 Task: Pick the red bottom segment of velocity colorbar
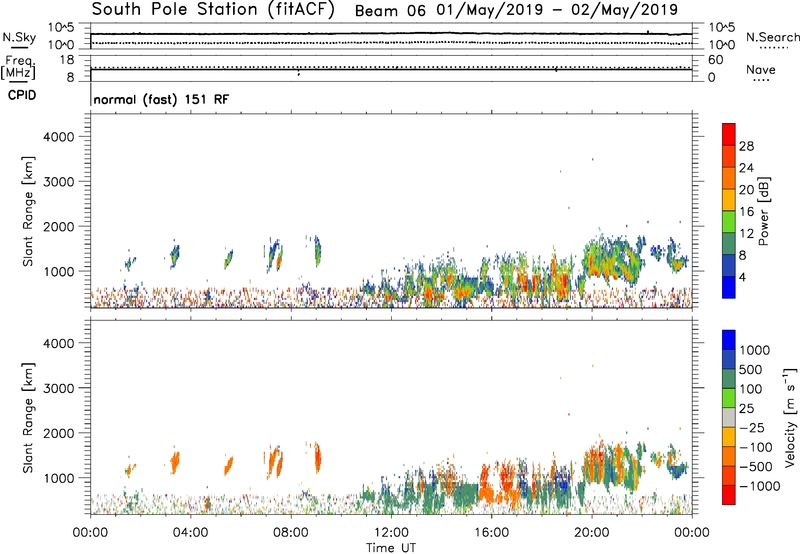pyautogui.click(x=729, y=495)
